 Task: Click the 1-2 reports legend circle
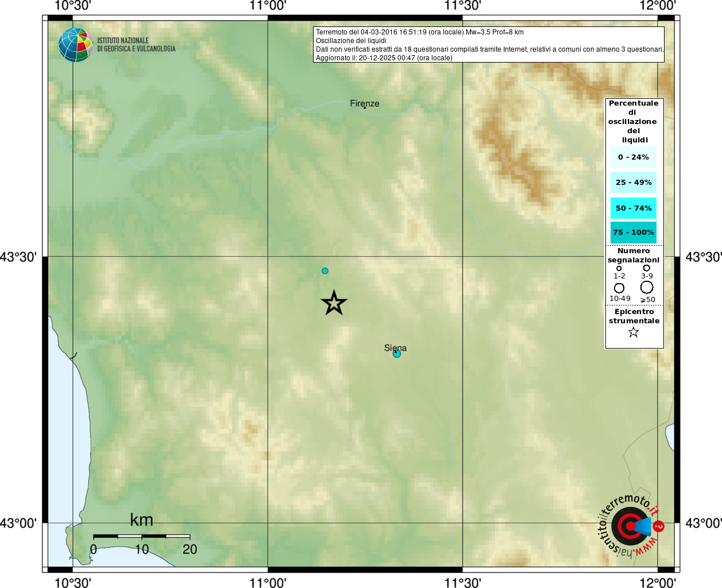tap(619, 268)
